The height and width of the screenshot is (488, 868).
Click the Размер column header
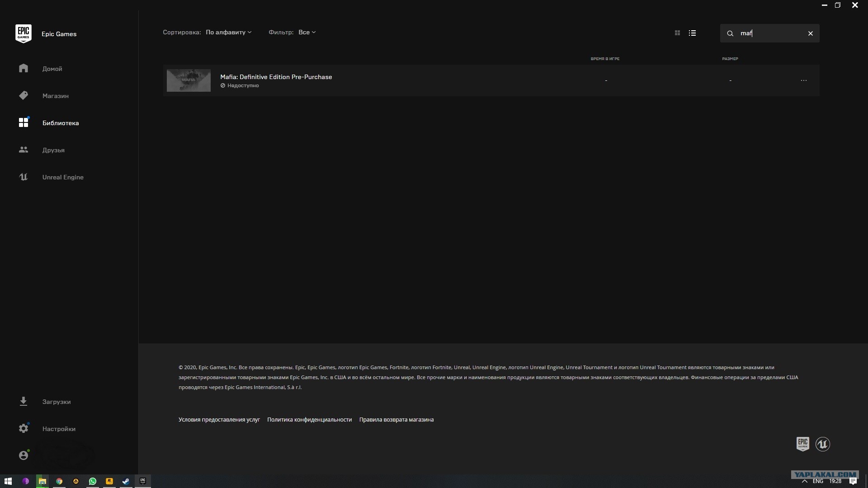[x=730, y=59]
